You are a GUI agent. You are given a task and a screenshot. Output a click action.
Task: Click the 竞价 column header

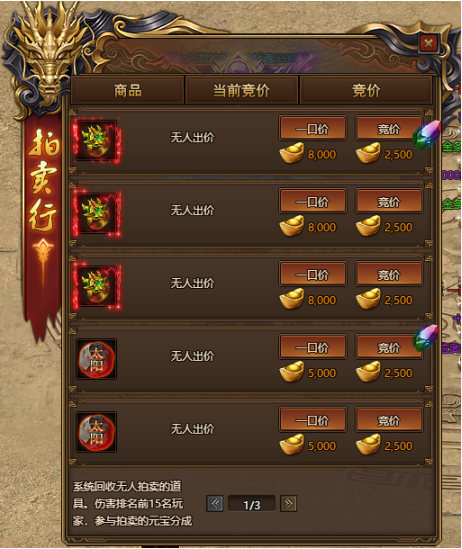pos(366,90)
